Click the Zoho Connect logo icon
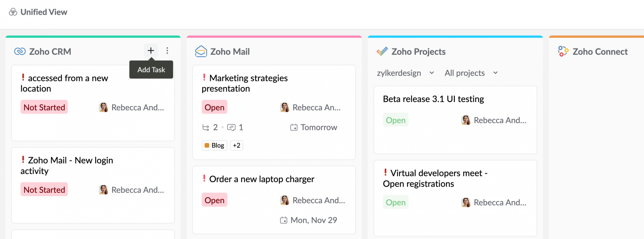Viewport: 644px width, 239px height. 563,51
